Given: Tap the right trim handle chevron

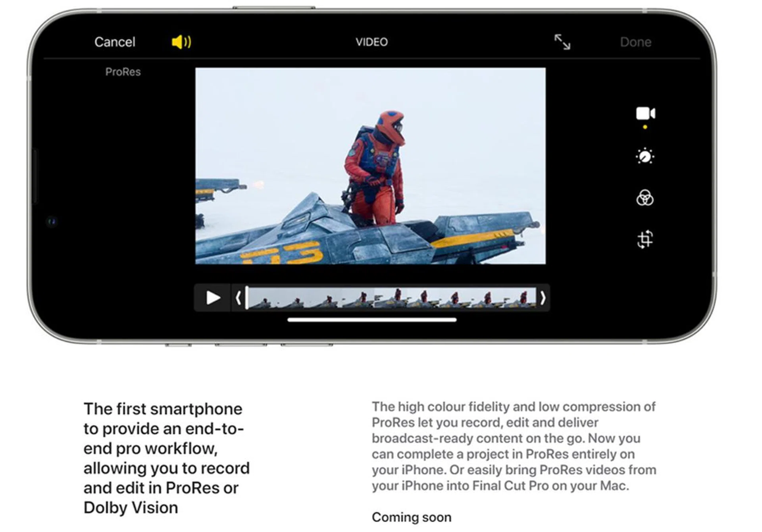Looking at the screenshot, I should coord(543,298).
